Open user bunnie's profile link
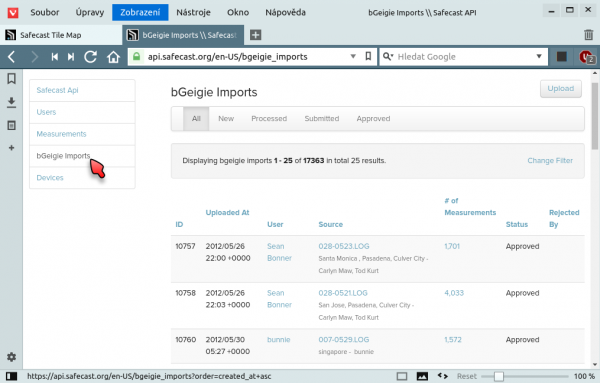 279,340
